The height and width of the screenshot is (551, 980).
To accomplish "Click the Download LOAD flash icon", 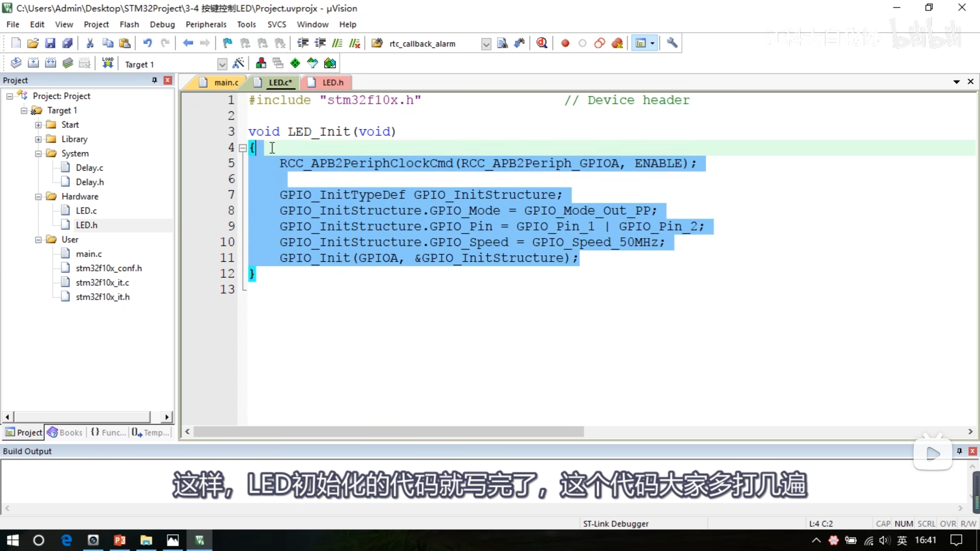I will point(108,63).
